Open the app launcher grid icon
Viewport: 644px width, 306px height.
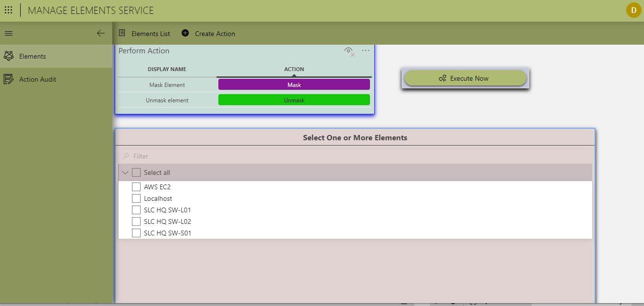click(x=9, y=10)
